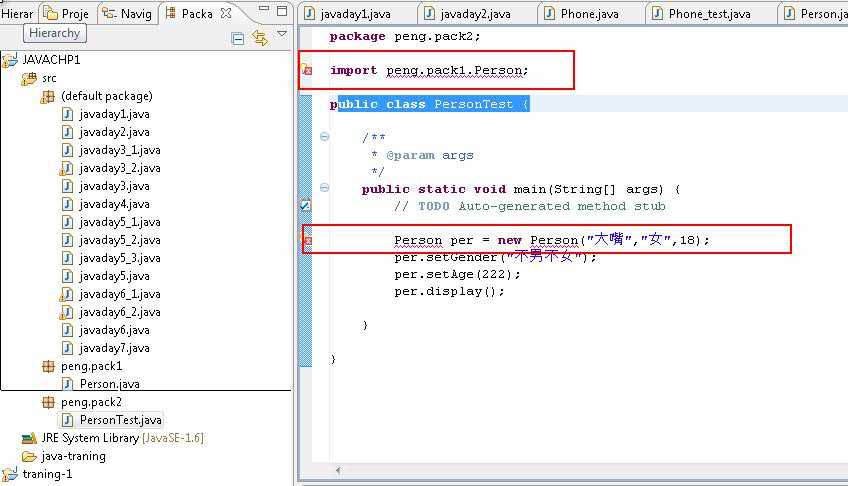Open javaday2.java in the tree

[x=114, y=132]
